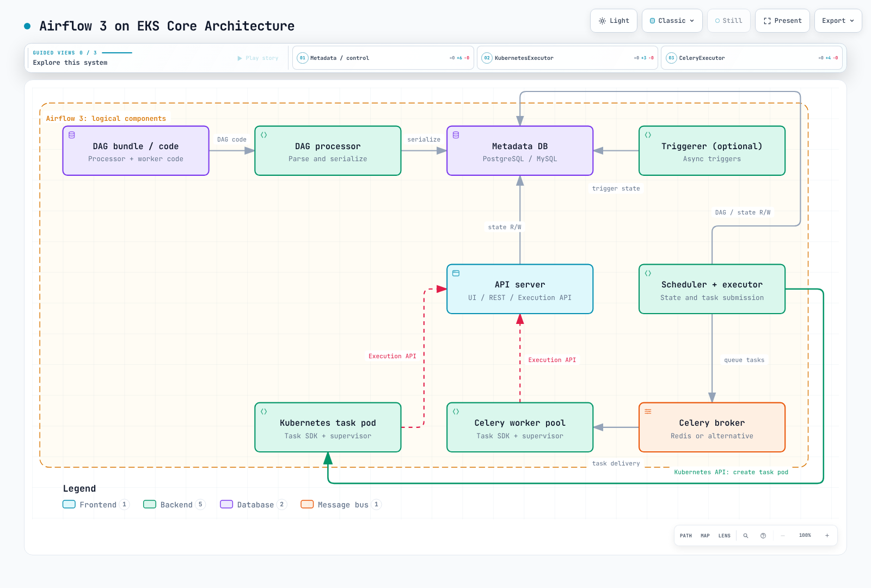
Task: Click the code icon in Scheduler + executor node
Action: (648, 273)
